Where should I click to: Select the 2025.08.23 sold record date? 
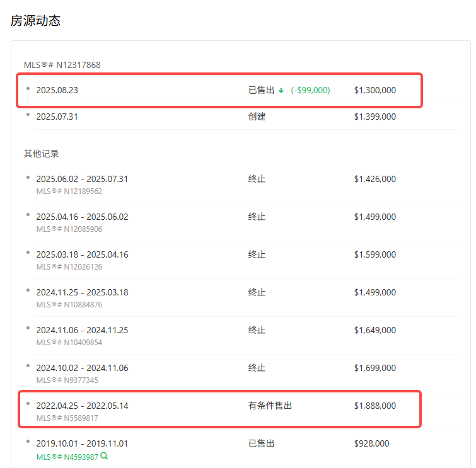point(57,90)
